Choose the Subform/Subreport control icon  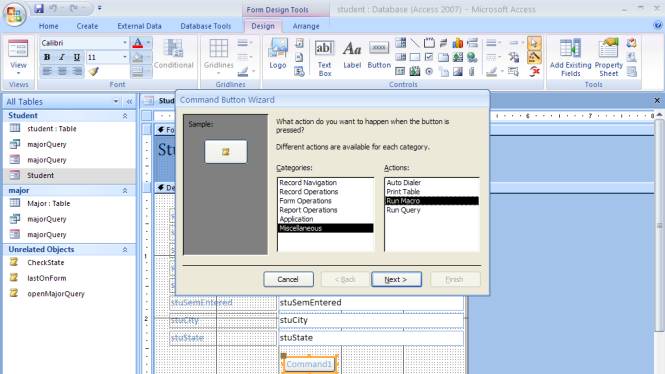pos(401,71)
